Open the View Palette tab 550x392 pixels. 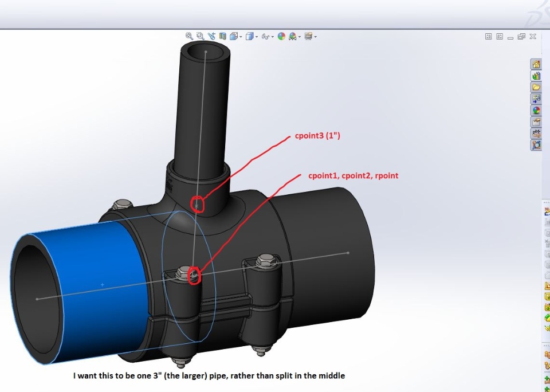536,99
